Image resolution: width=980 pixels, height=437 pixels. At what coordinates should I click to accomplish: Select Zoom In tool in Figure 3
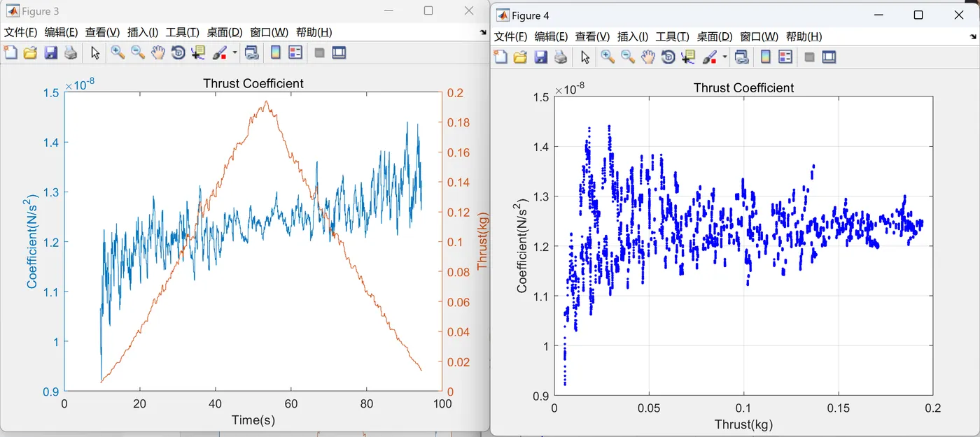pos(117,52)
